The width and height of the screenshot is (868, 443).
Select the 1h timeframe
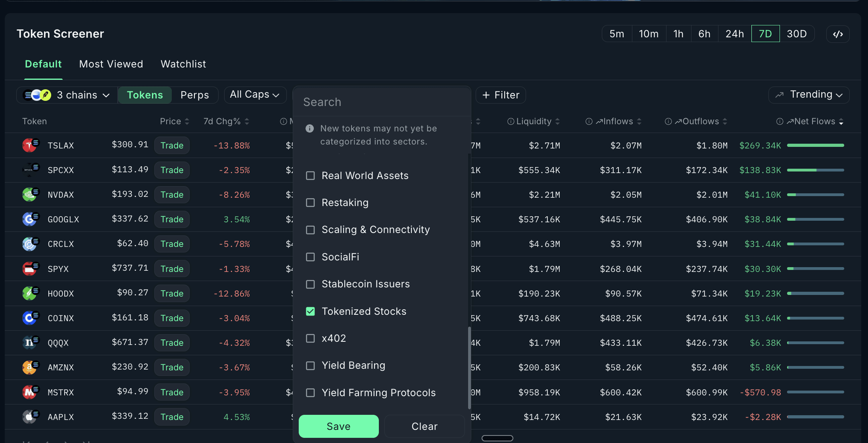tap(678, 34)
